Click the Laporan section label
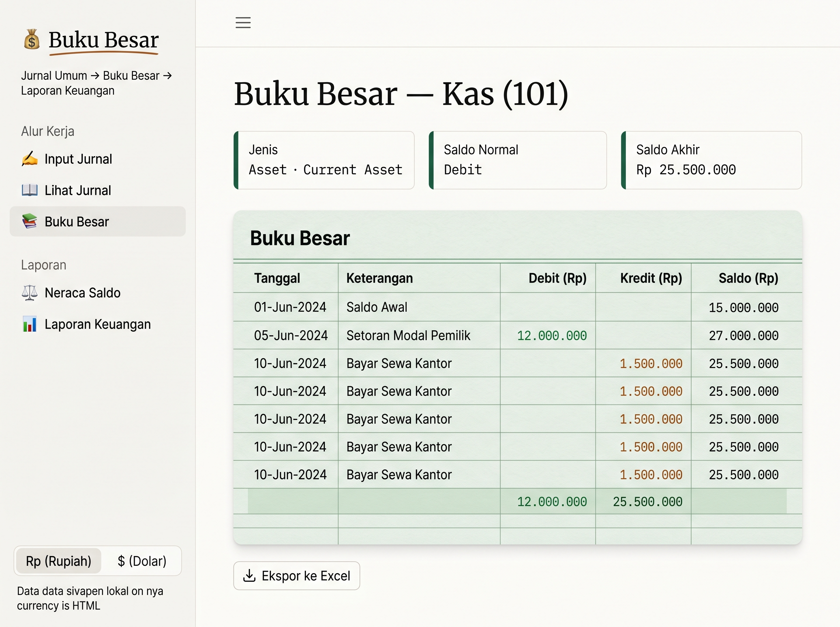The width and height of the screenshot is (840, 627). pyautogui.click(x=44, y=265)
